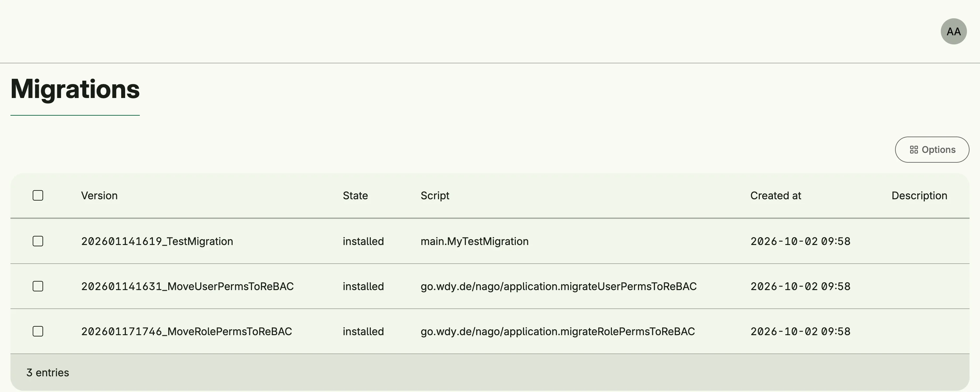The width and height of the screenshot is (980, 392).
Task: Open the 202601141631_MoveUserPermsToReBAC entry
Action: click(187, 286)
